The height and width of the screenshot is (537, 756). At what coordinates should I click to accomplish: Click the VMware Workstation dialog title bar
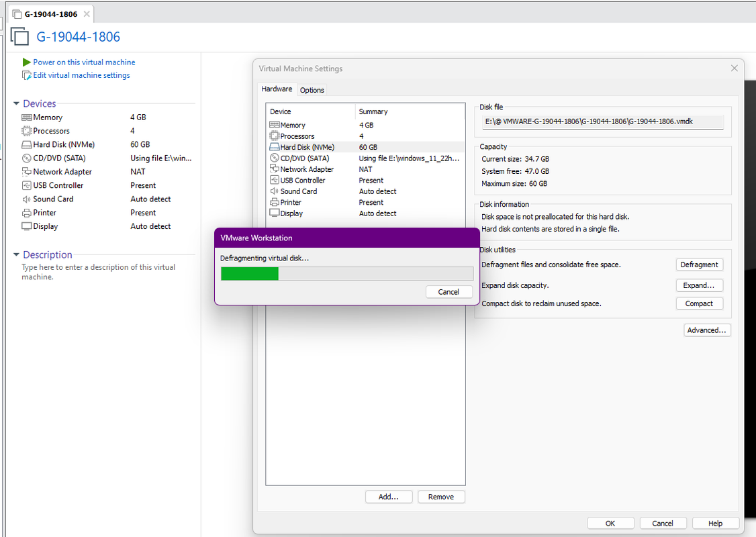pos(347,238)
